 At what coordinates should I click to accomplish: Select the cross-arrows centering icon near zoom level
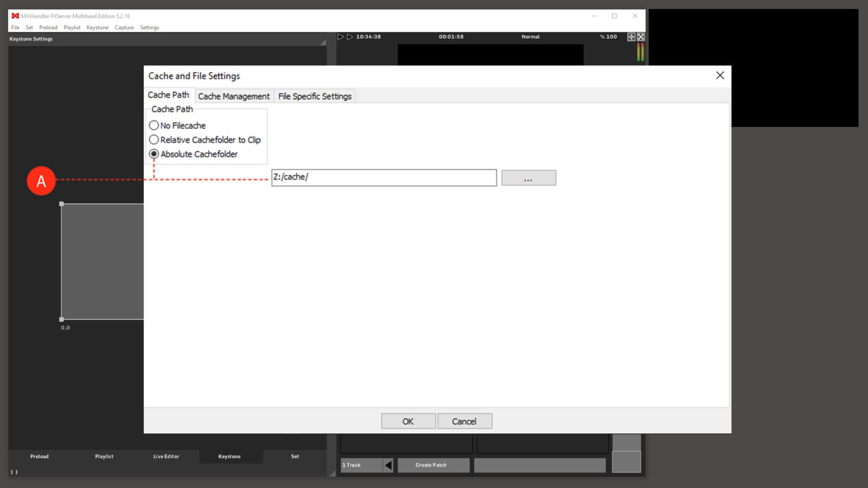pos(630,36)
